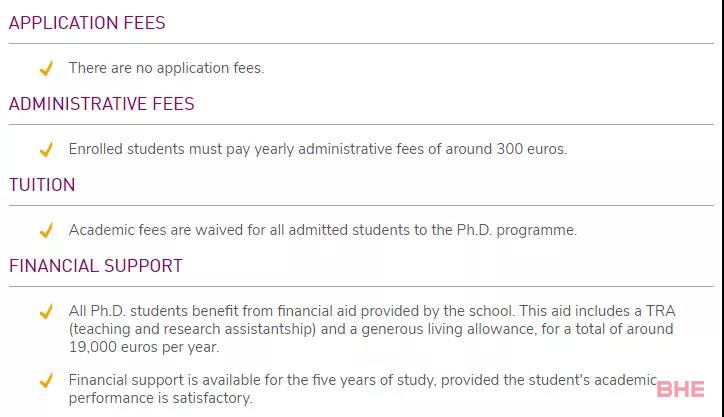Click 'performance is satisfactory' text line
Screen dimensions: 724x417
160,398
